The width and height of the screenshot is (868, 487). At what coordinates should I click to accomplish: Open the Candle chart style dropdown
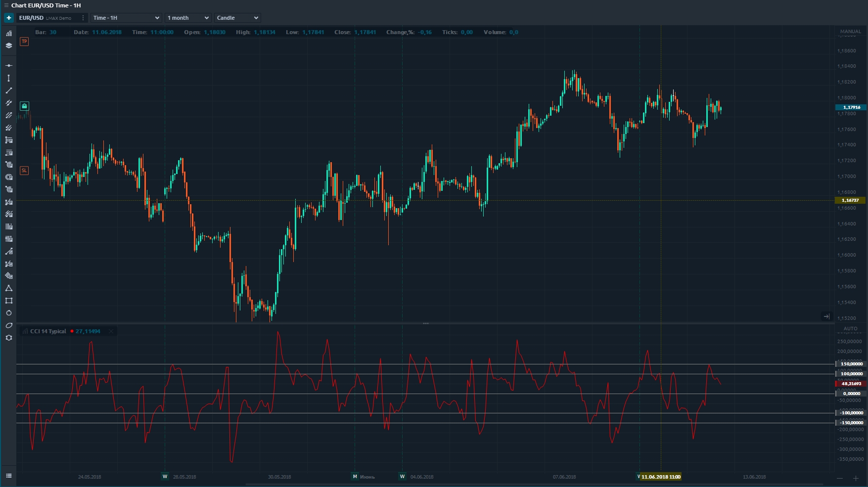point(237,18)
